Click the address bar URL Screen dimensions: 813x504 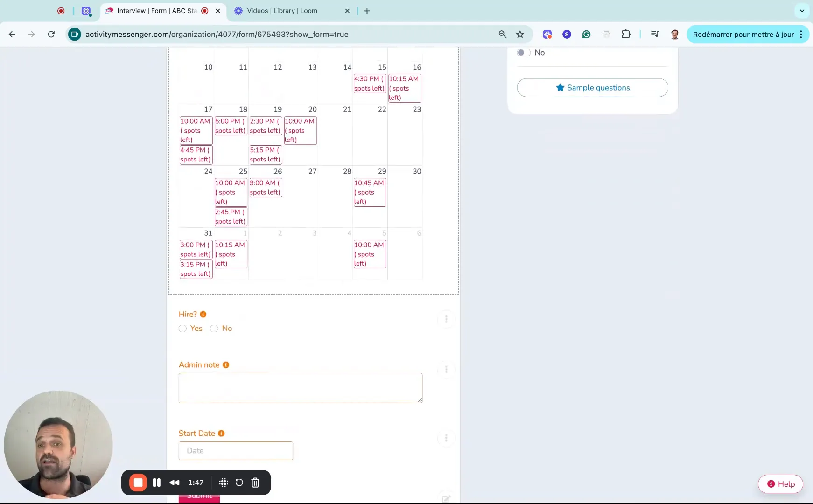[217, 34]
